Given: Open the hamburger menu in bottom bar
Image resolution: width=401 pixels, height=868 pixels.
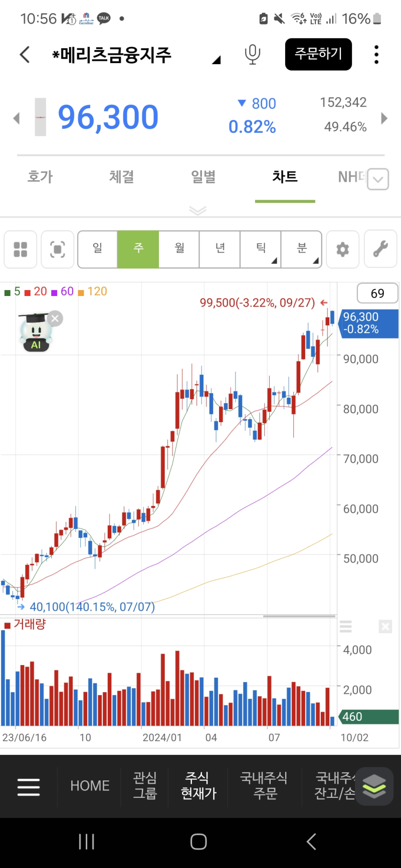Looking at the screenshot, I should point(29,787).
